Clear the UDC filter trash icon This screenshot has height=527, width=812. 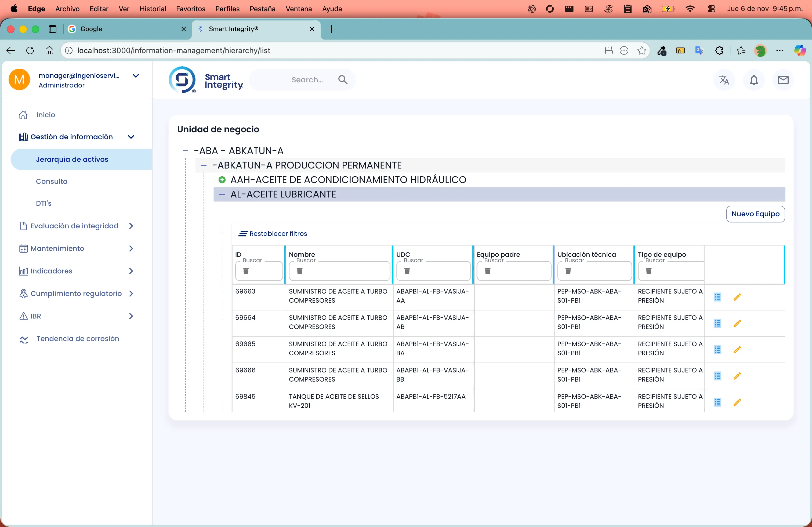(407, 271)
